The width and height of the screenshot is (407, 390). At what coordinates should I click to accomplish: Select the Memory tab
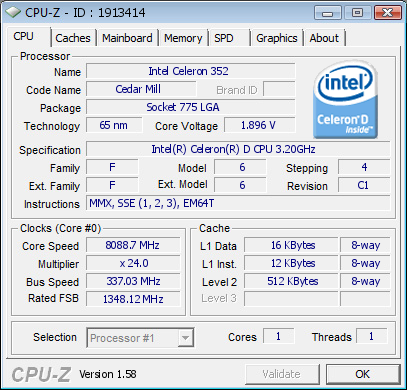[183, 38]
